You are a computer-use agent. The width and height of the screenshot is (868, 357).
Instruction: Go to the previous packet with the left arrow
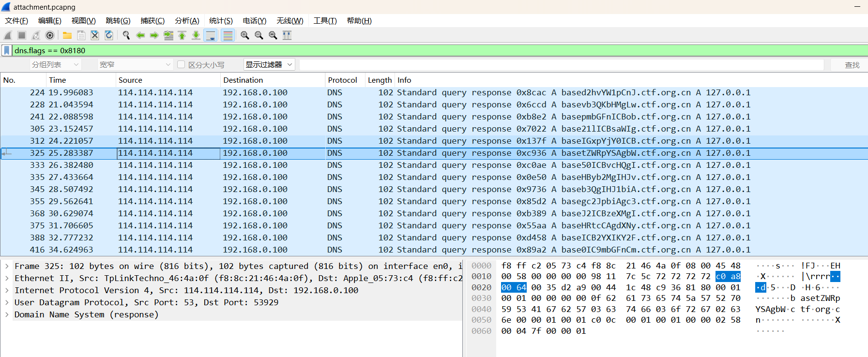[140, 35]
